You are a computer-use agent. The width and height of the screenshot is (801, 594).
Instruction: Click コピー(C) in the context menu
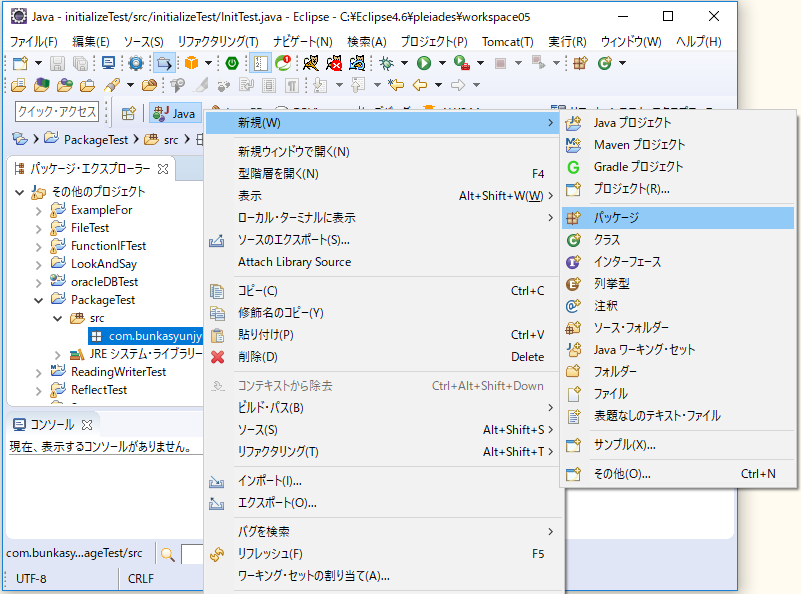pyautogui.click(x=381, y=291)
